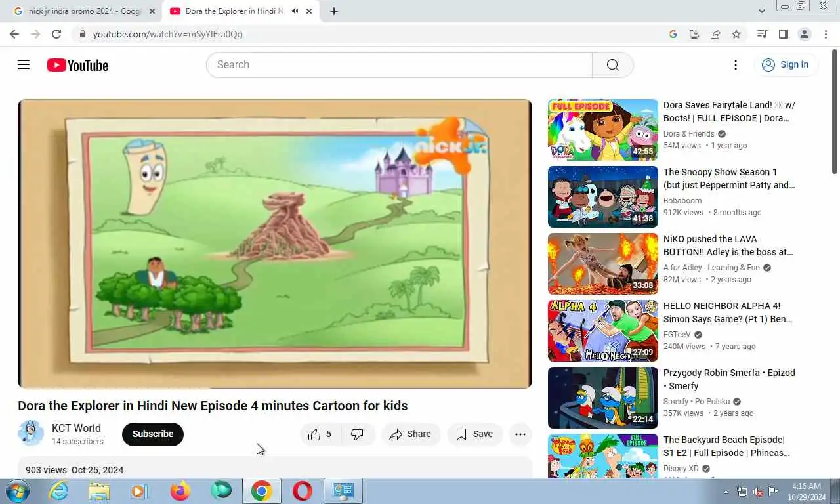Screen dimensions: 840x504
Task: Open the YouTube hamburger guide menu
Action: pyautogui.click(x=24, y=64)
